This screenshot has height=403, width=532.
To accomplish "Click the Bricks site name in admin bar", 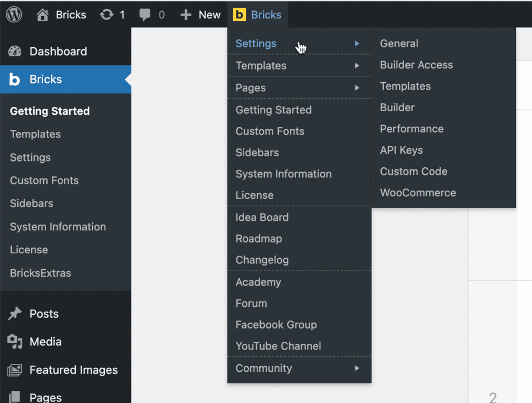I will click(71, 15).
